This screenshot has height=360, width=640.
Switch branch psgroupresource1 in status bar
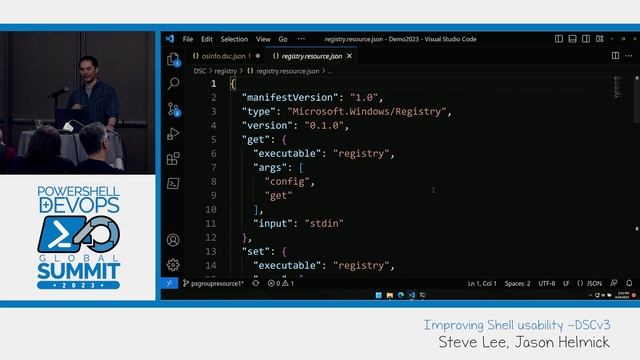click(213, 283)
